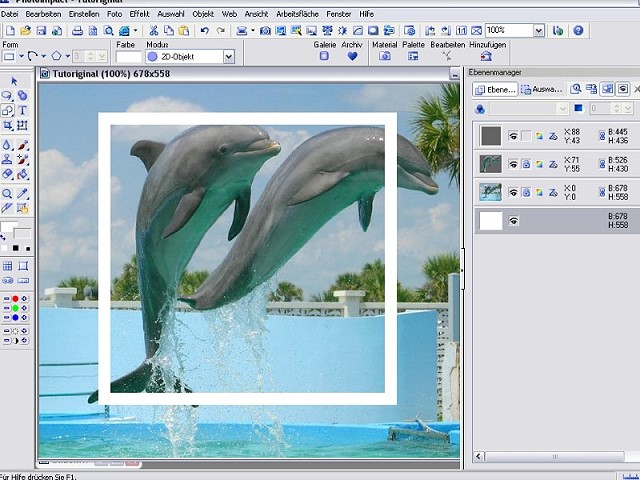Select the Eraser tool
The image size is (640, 480).
[7, 174]
